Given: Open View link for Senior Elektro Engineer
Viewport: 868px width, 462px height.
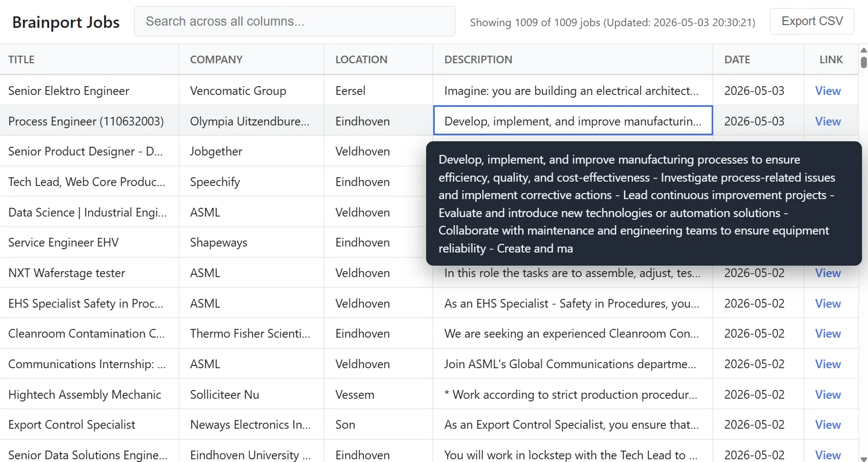Looking at the screenshot, I should click(828, 91).
